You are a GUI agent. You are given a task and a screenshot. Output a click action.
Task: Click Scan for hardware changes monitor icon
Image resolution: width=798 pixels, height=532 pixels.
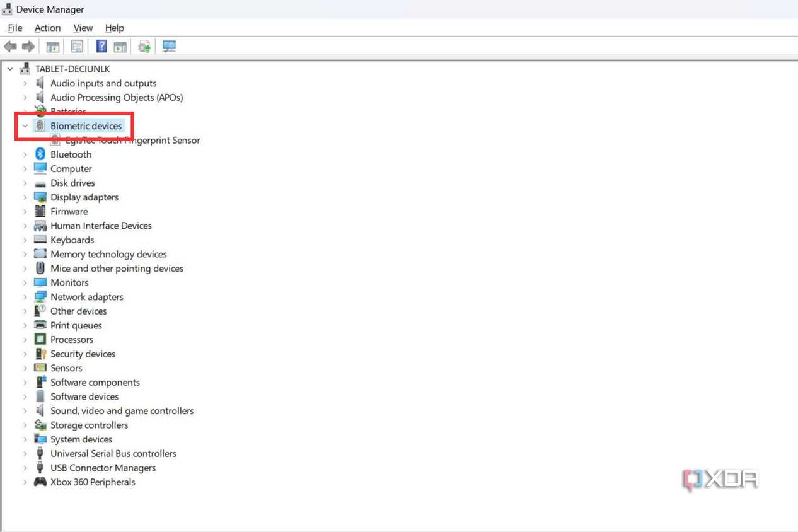(169, 47)
